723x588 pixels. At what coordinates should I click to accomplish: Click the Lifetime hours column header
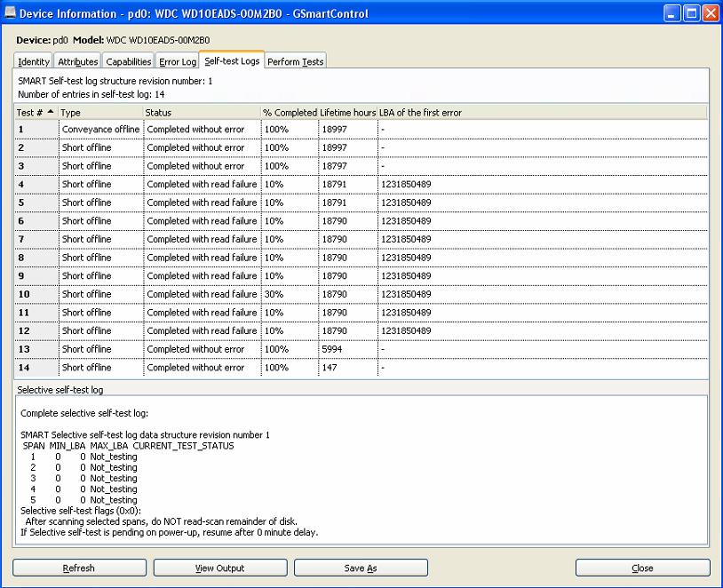[x=347, y=113]
